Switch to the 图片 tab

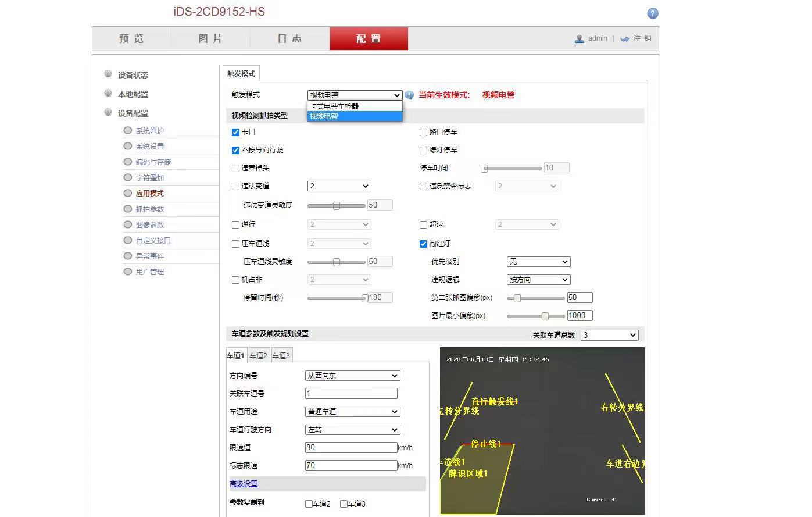tap(210, 39)
